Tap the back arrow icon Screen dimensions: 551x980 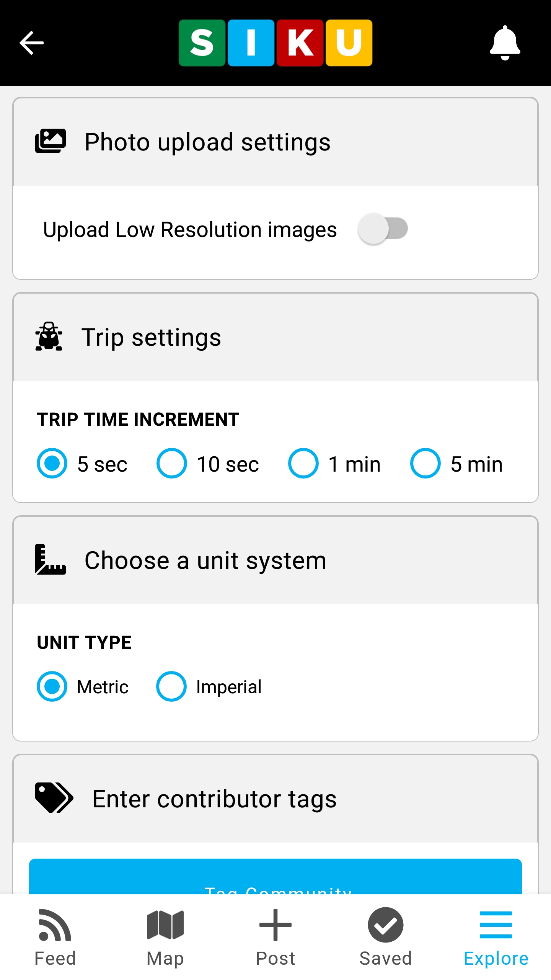[31, 43]
